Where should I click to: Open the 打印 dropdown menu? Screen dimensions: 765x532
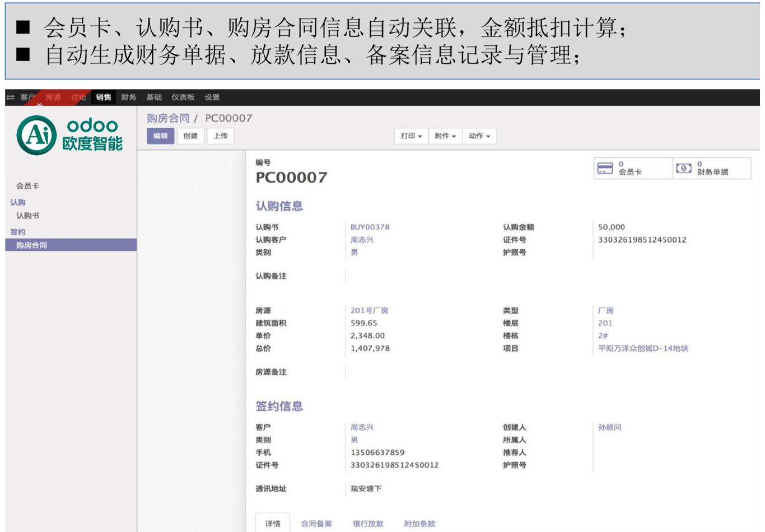point(411,136)
